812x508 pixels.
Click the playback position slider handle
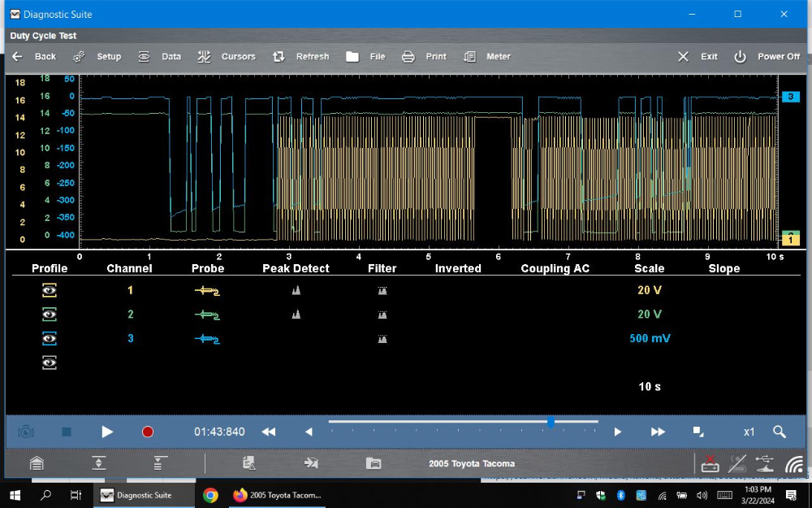(x=551, y=423)
